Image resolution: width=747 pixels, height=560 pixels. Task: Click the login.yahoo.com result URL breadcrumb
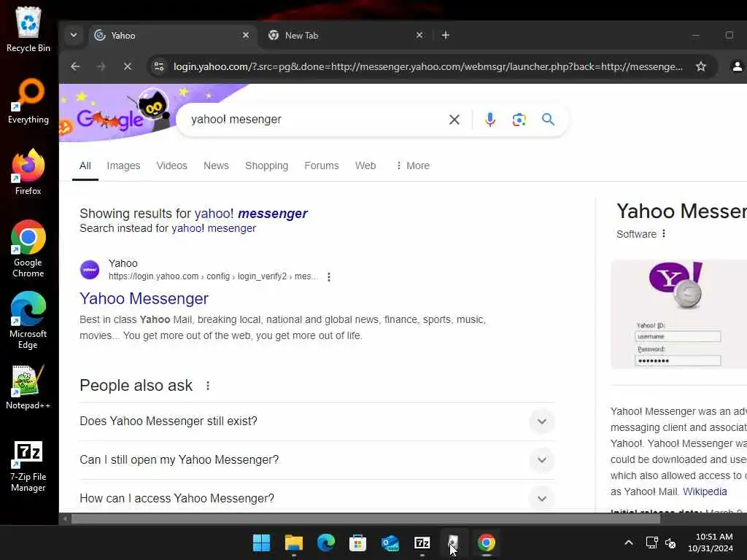coord(212,276)
